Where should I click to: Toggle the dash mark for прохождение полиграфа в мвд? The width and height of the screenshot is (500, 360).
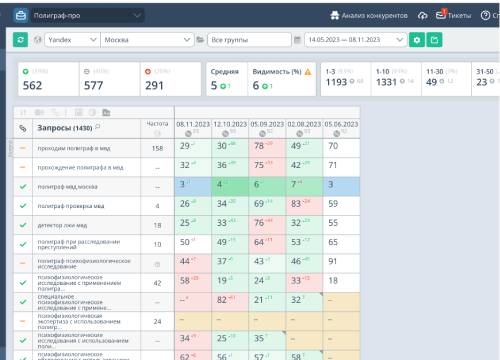click(x=23, y=167)
